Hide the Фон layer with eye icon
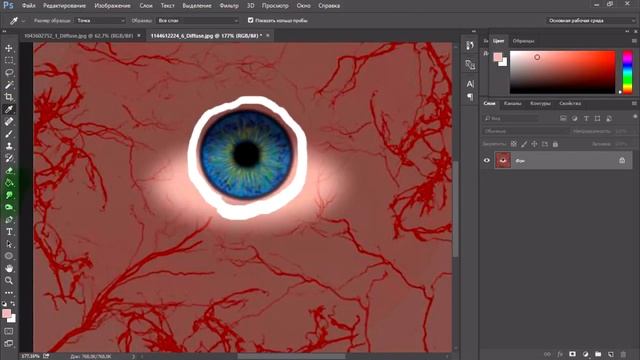The height and width of the screenshot is (360, 640). (487, 160)
